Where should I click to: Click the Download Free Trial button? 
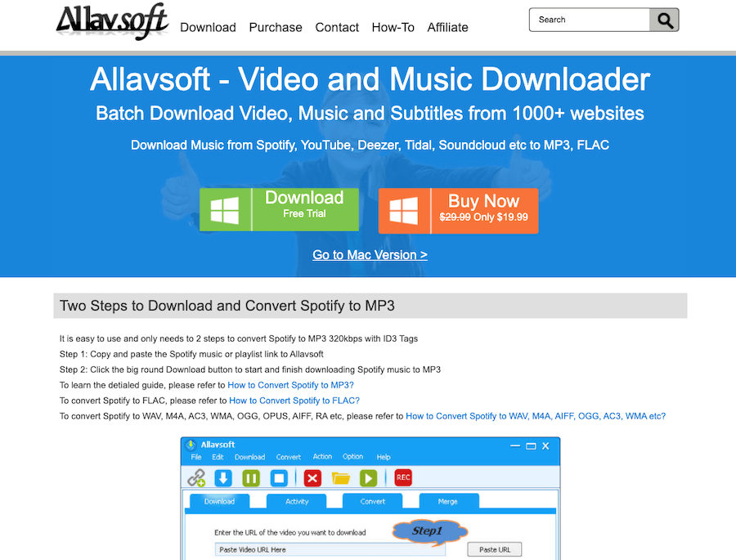tap(280, 210)
